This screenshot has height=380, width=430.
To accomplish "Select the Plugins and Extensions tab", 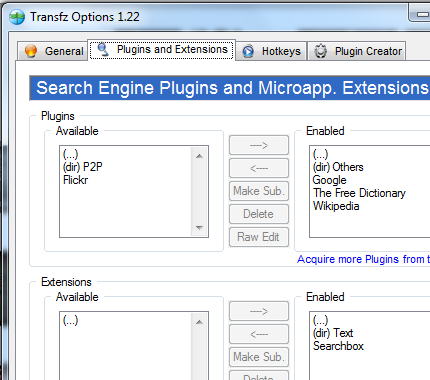I will pyautogui.click(x=162, y=50).
